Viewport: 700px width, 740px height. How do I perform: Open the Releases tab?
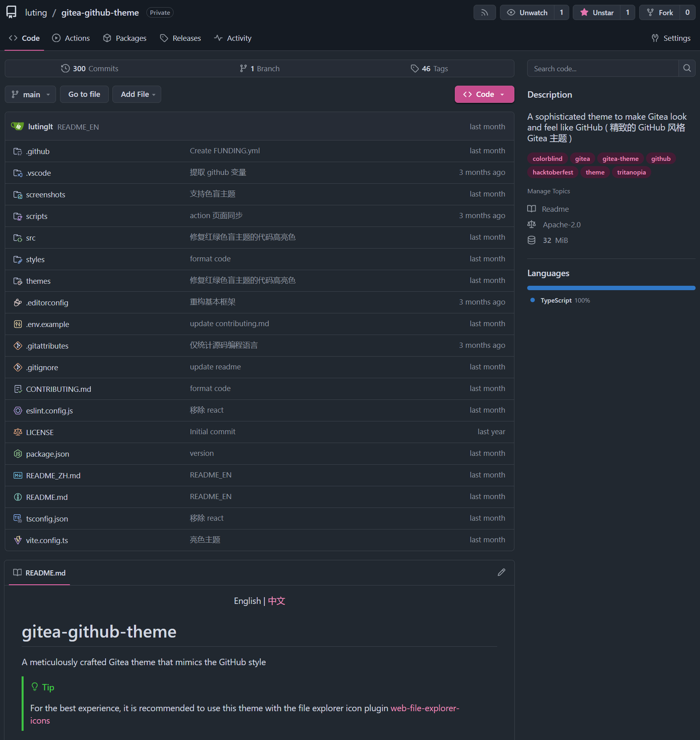[180, 38]
